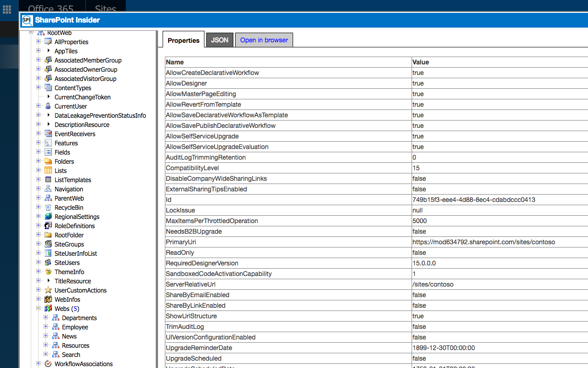Click the EventReceivers icon
Image resolution: width=588 pixels, height=368 pixels.
pos(48,134)
